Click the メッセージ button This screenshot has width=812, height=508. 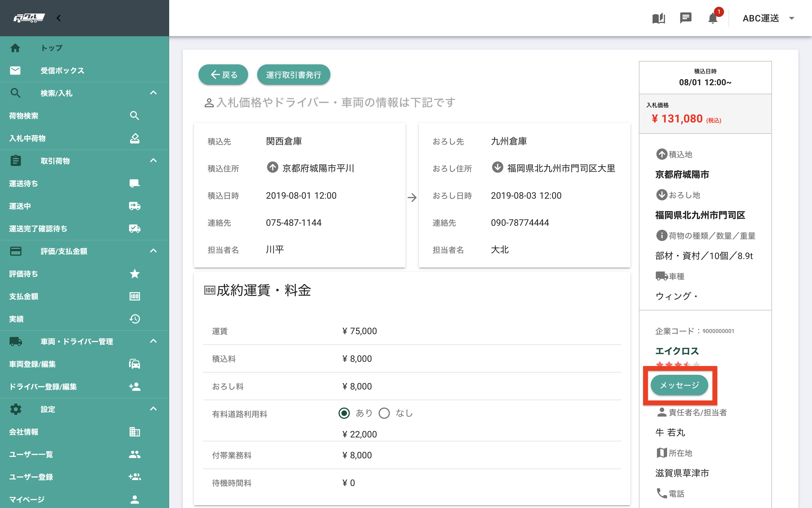point(679,385)
